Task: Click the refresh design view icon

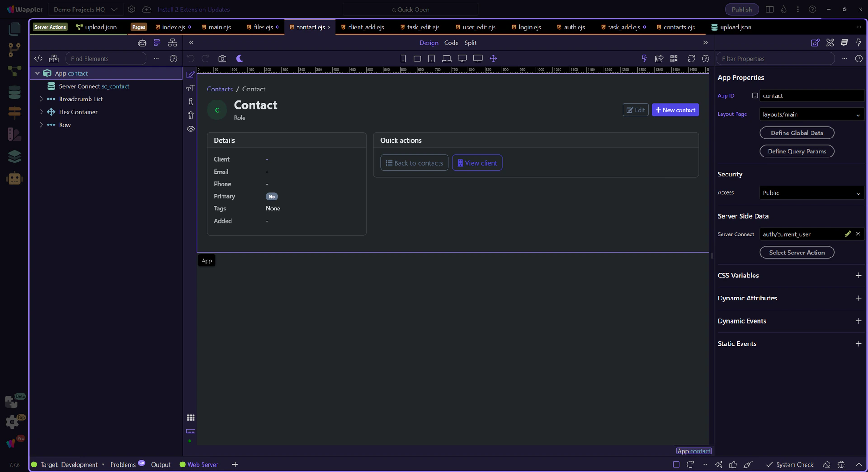Action: (x=691, y=58)
